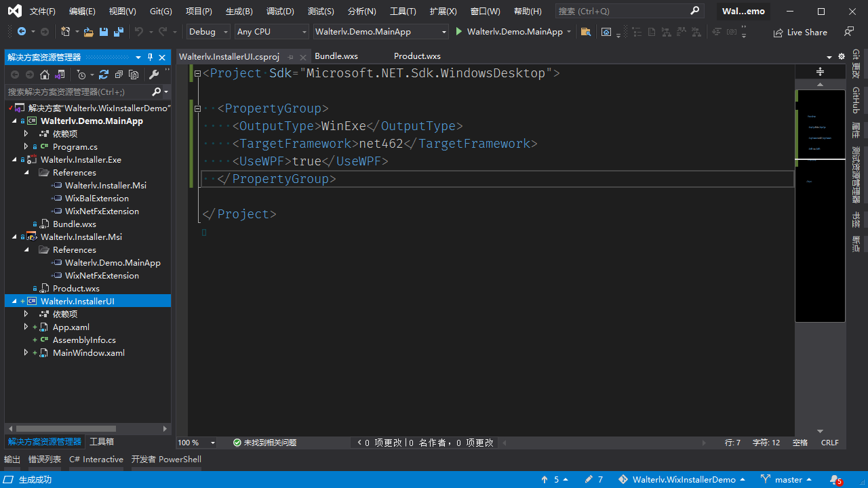Click the Visual Studio logo icon
Viewport: 868px width, 488px height.
14,11
